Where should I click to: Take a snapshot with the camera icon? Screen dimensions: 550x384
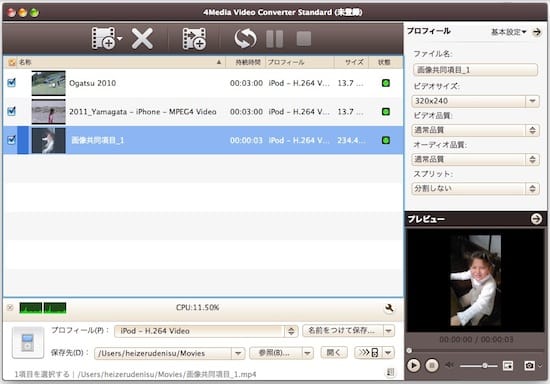click(x=529, y=365)
